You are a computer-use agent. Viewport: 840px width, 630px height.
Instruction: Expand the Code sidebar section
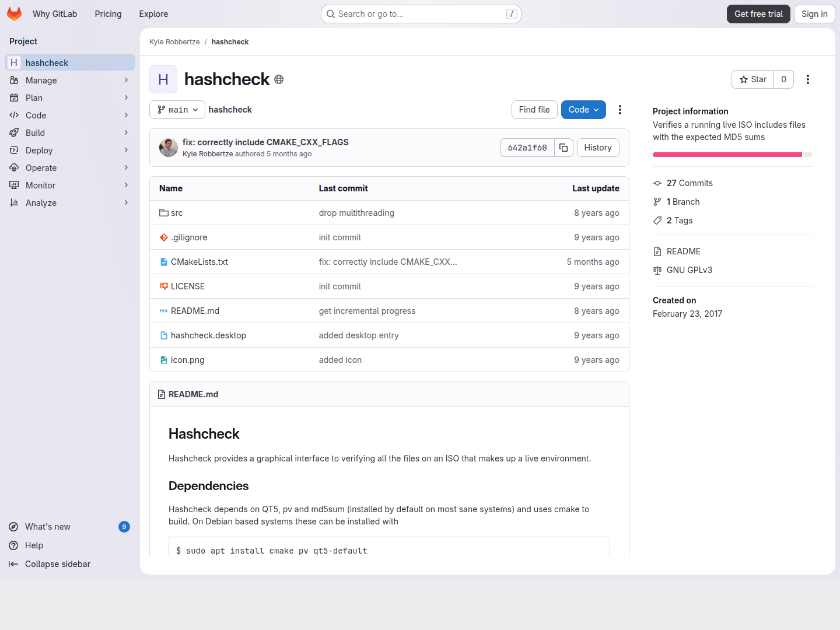coord(70,116)
